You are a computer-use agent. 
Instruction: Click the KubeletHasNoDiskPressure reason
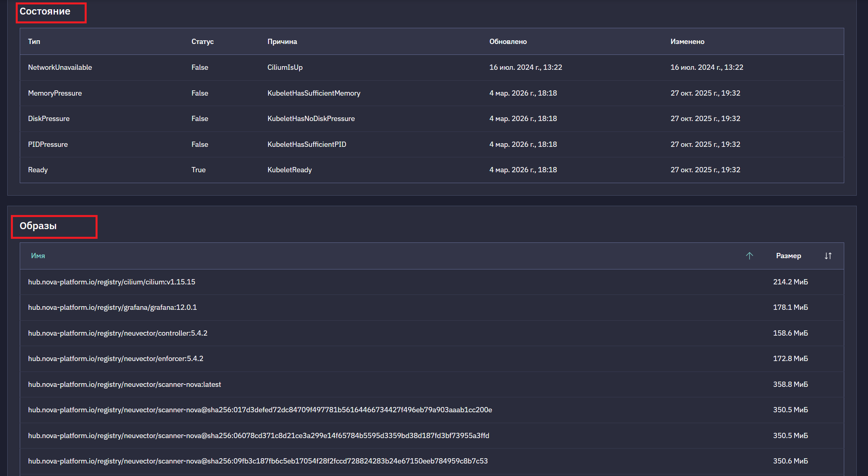pyautogui.click(x=311, y=119)
